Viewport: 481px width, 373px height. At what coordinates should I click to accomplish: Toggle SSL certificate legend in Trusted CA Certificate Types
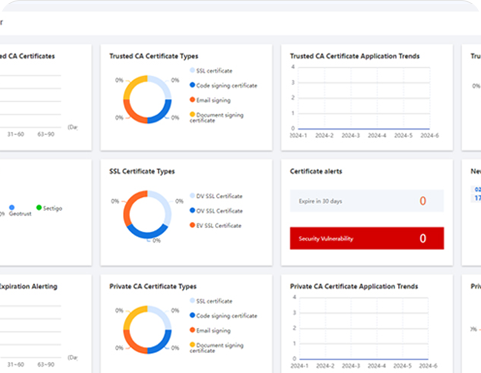click(x=211, y=71)
